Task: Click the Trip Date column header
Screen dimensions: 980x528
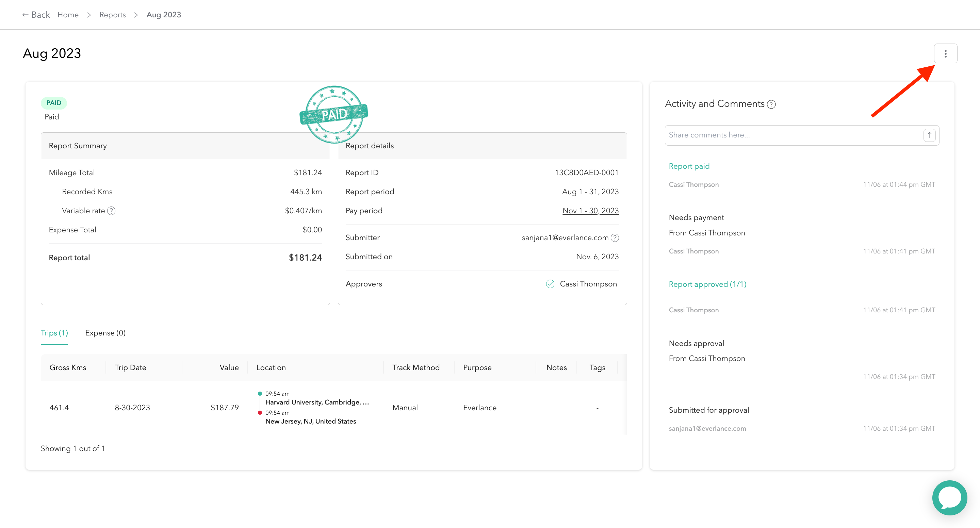Action: (130, 367)
